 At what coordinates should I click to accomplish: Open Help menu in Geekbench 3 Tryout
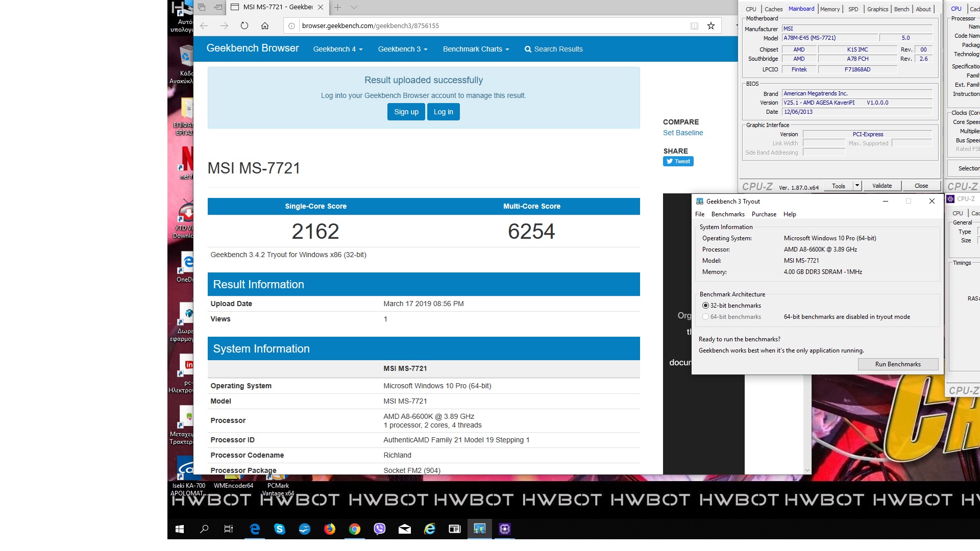790,214
